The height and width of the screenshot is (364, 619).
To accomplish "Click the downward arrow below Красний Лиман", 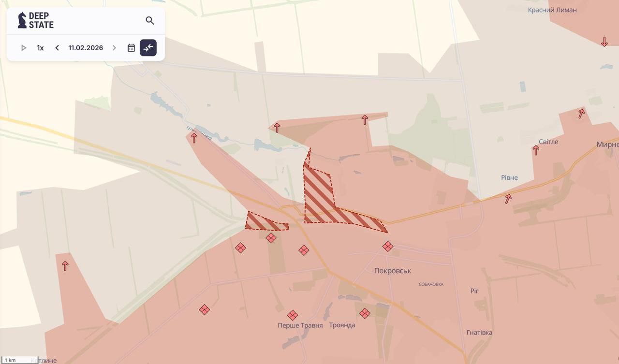I will point(604,42).
